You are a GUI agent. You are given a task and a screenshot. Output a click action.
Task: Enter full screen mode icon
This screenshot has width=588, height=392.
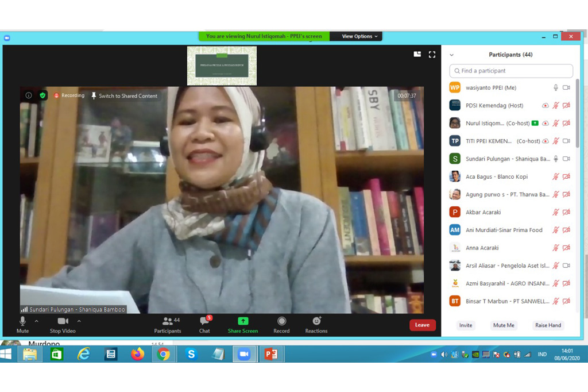tap(432, 55)
